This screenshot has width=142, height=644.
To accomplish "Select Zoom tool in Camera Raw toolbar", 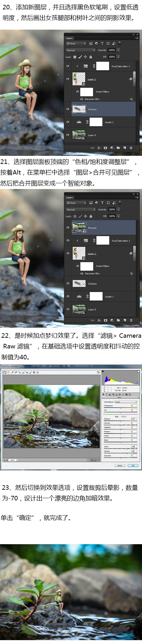I will pos(5,373).
